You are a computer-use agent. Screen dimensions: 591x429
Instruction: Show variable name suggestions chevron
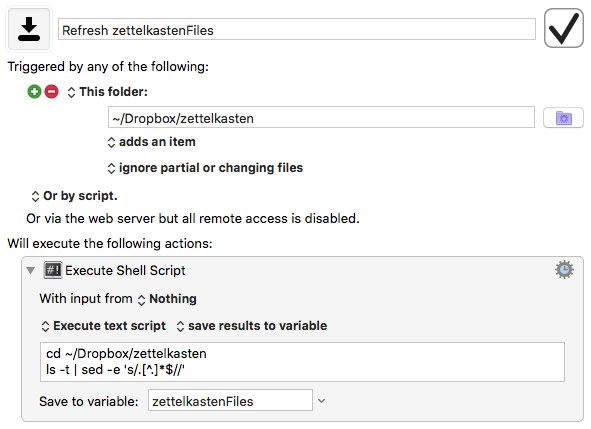pos(322,401)
